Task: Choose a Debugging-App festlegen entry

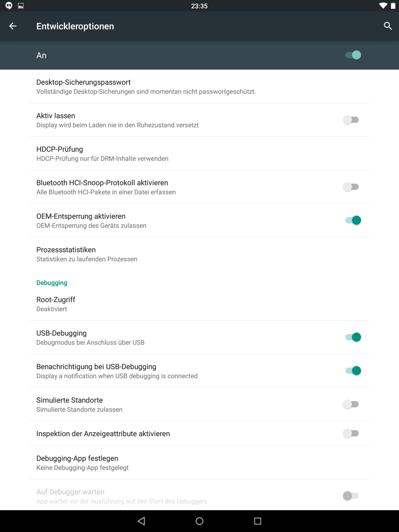Action: 82,463
